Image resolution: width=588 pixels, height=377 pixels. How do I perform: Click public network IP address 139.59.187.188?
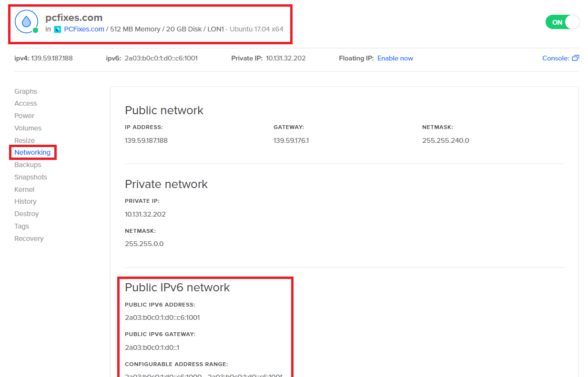point(146,140)
